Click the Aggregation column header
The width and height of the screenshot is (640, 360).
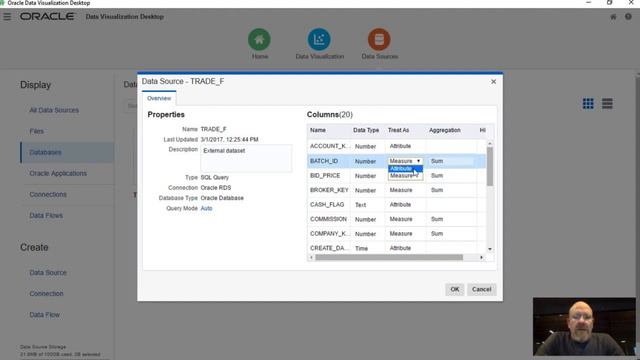point(444,130)
